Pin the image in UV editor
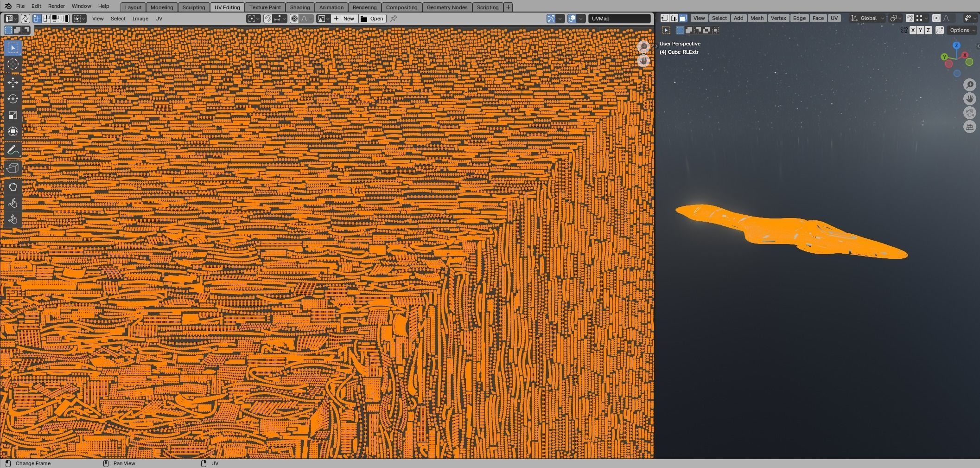This screenshot has height=468, width=980. [x=394, y=19]
